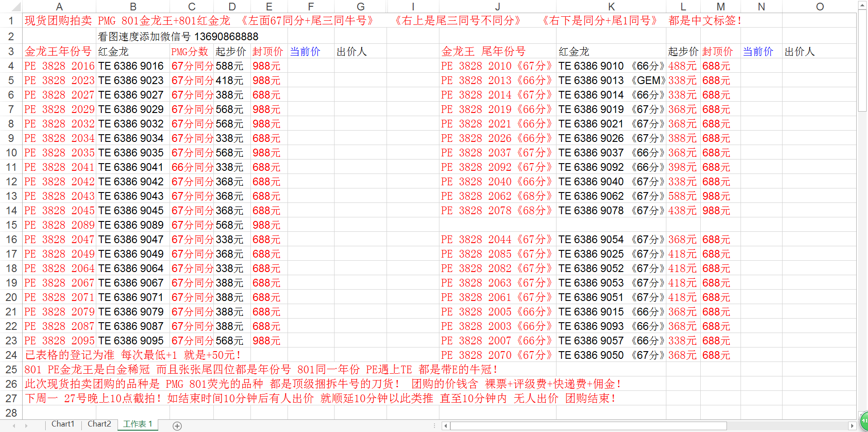868x432 pixels.
Task: Click the 已表格的登记为准 note cell
Action: 133,355
